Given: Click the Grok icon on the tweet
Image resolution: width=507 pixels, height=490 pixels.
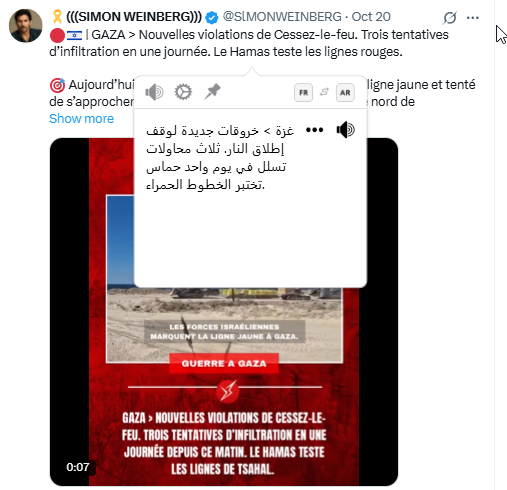Looking at the screenshot, I should point(450,17).
